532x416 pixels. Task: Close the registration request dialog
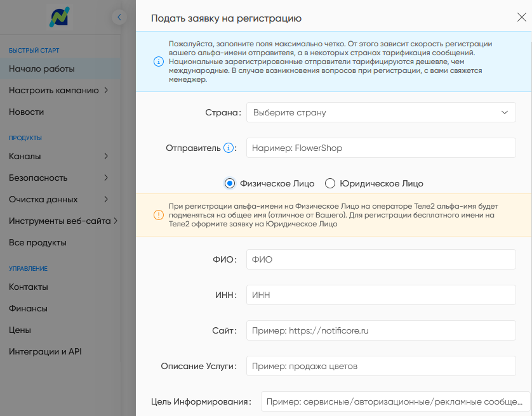click(521, 18)
